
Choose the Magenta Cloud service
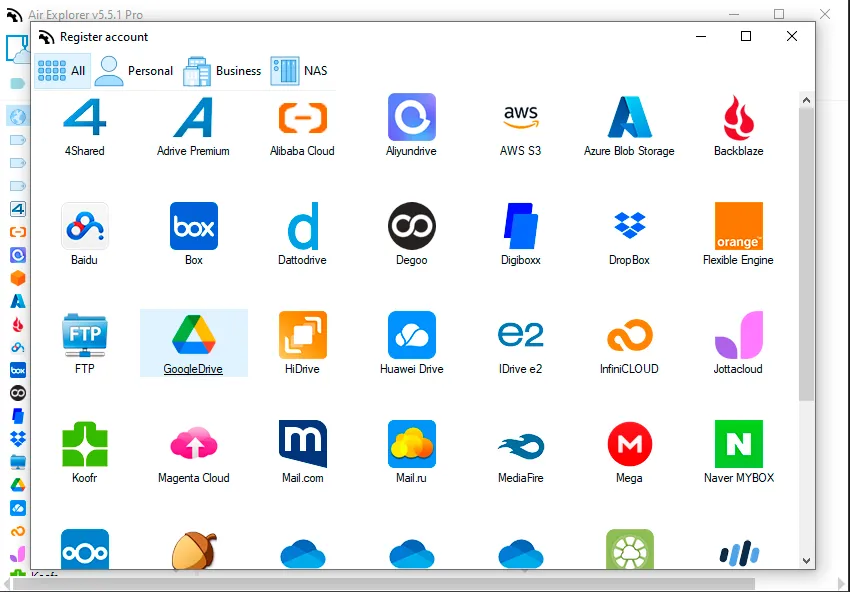tap(194, 444)
